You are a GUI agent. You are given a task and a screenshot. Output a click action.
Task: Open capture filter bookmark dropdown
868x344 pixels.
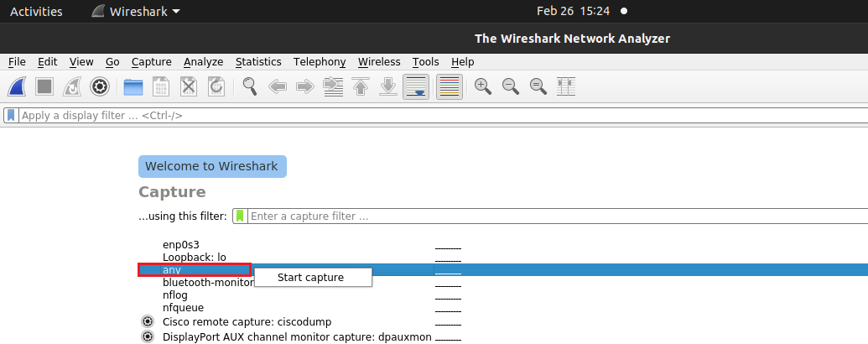coord(240,216)
